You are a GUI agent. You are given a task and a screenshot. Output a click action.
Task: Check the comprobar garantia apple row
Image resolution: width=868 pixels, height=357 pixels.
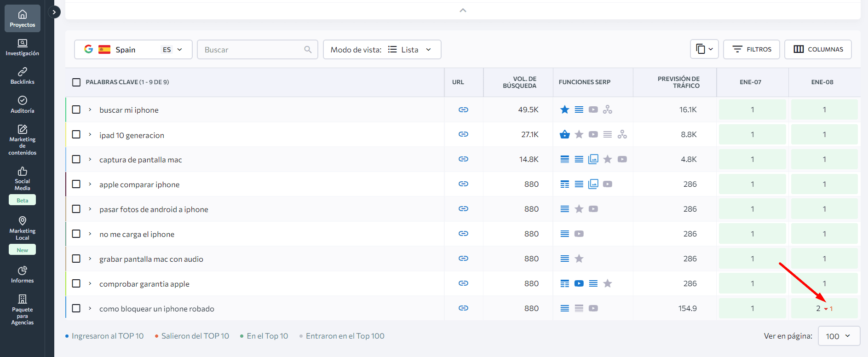click(76, 283)
